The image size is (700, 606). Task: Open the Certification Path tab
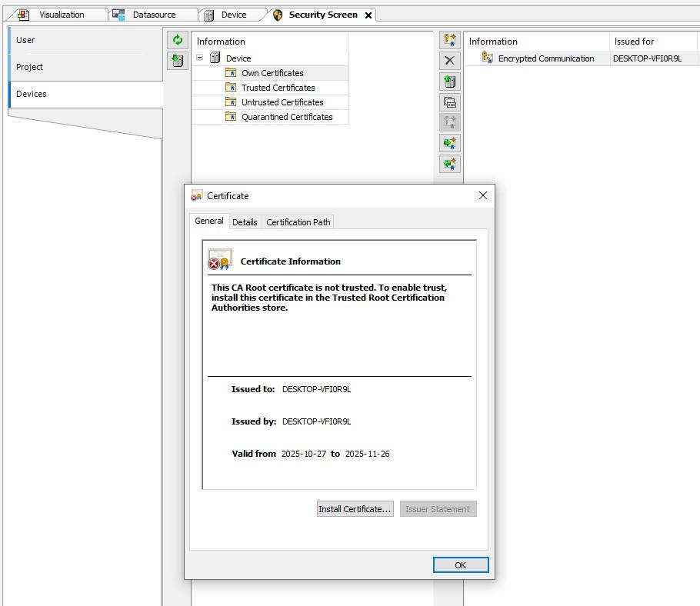coord(298,222)
